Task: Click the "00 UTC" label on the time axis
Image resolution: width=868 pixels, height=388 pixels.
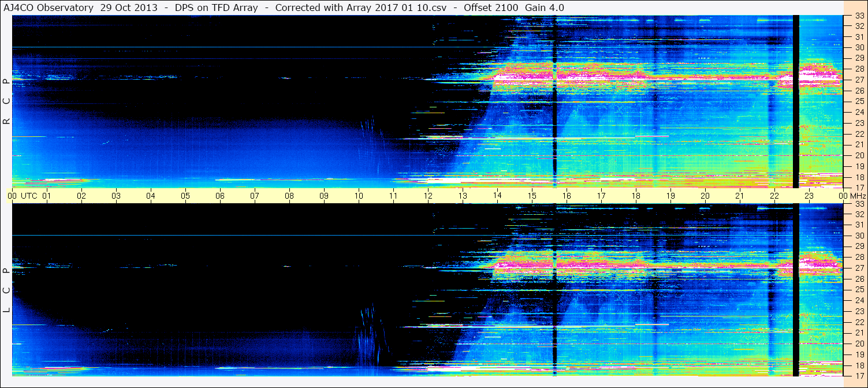Action: point(22,196)
